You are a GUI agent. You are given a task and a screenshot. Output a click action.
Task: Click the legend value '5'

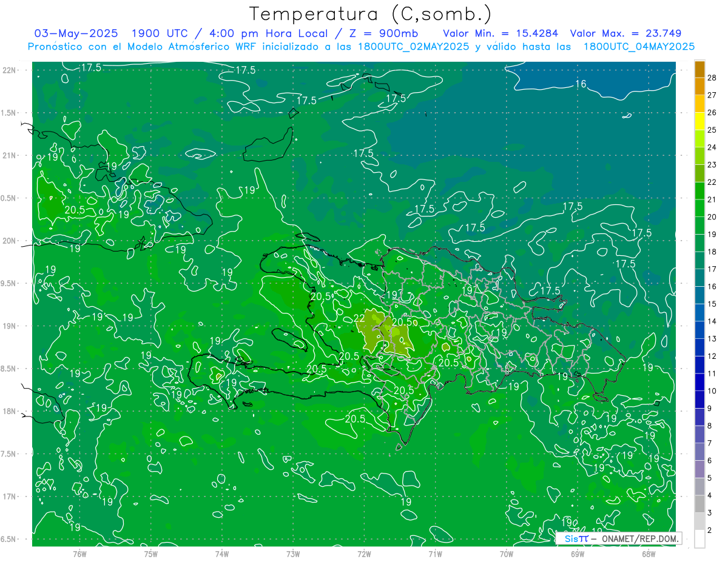(x=710, y=478)
